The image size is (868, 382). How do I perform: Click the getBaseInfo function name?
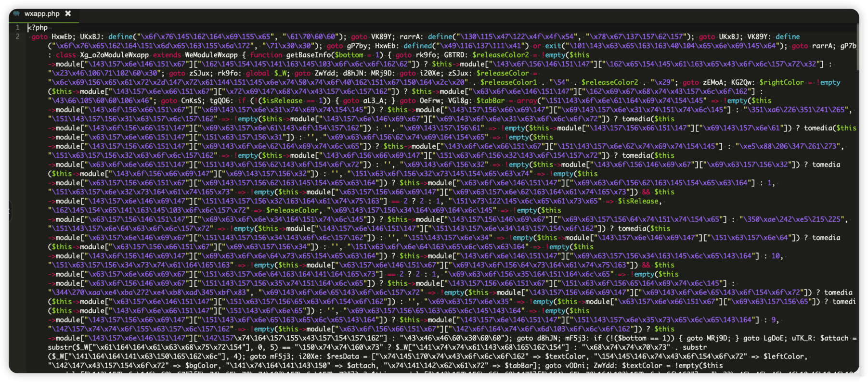click(x=308, y=55)
